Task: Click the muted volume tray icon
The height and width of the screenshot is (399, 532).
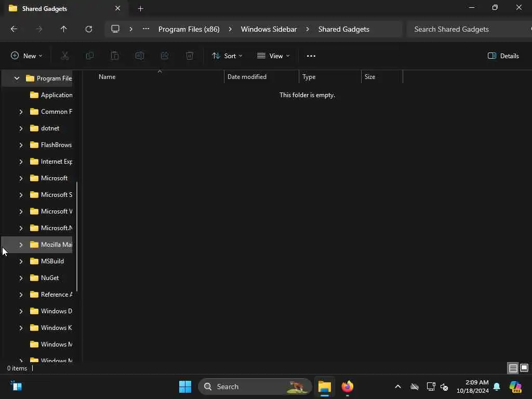Action: point(444,387)
